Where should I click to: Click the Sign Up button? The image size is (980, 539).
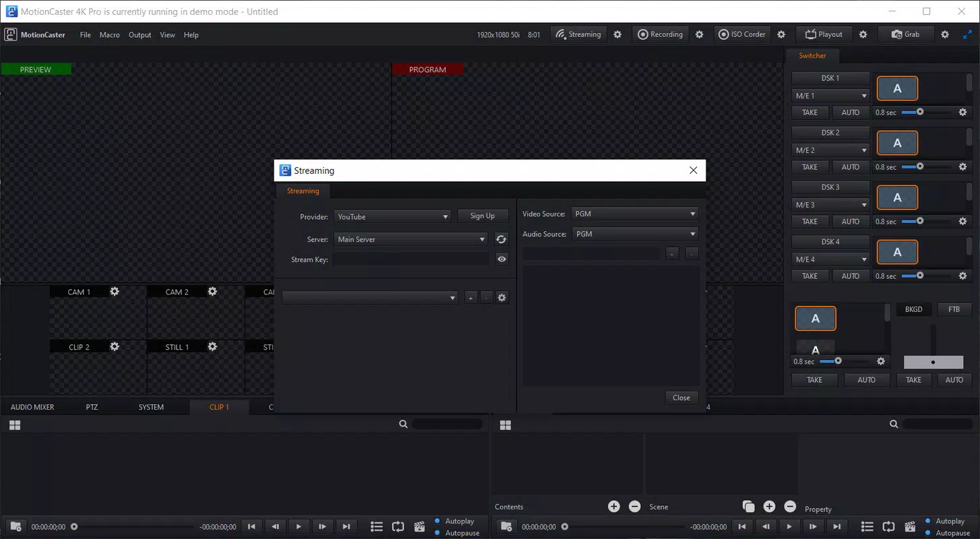click(x=483, y=216)
